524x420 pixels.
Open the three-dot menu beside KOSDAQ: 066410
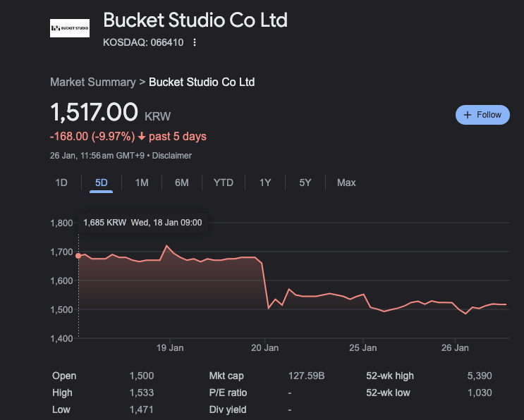[x=195, y=42]
